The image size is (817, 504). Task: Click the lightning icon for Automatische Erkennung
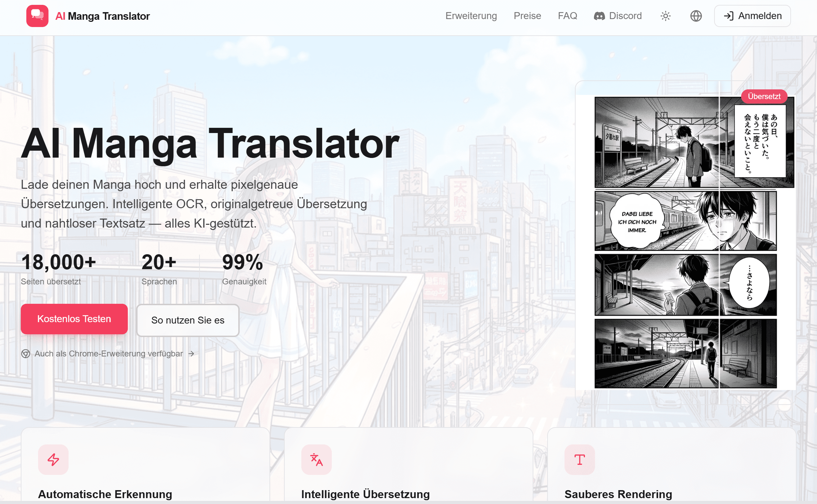click(53, 460)
